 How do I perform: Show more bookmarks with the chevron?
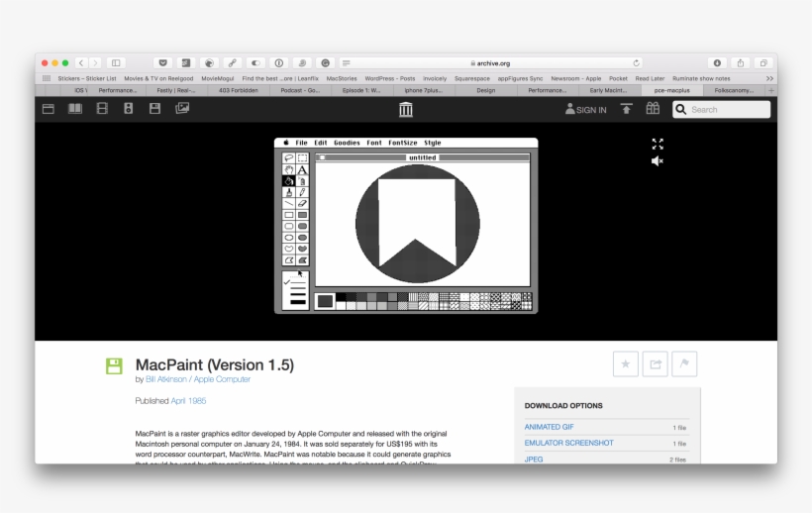(x=769, y=78)
